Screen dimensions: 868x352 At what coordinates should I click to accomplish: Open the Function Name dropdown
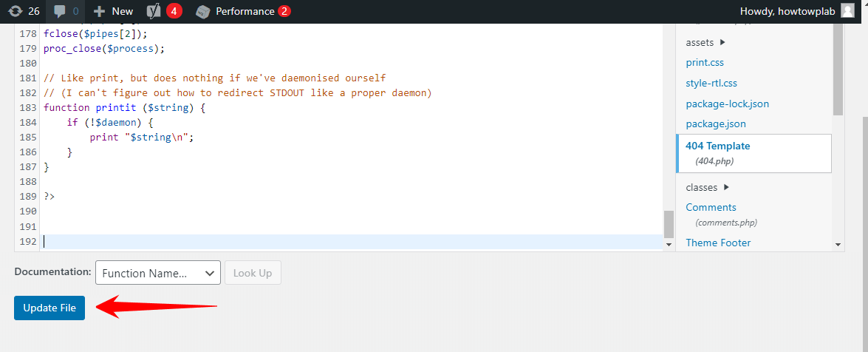click(x=158, y=273)
